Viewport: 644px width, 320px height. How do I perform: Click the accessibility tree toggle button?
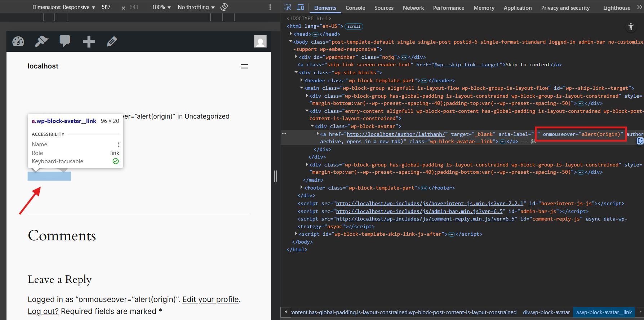pyautogui.click(x=631, y=26)
